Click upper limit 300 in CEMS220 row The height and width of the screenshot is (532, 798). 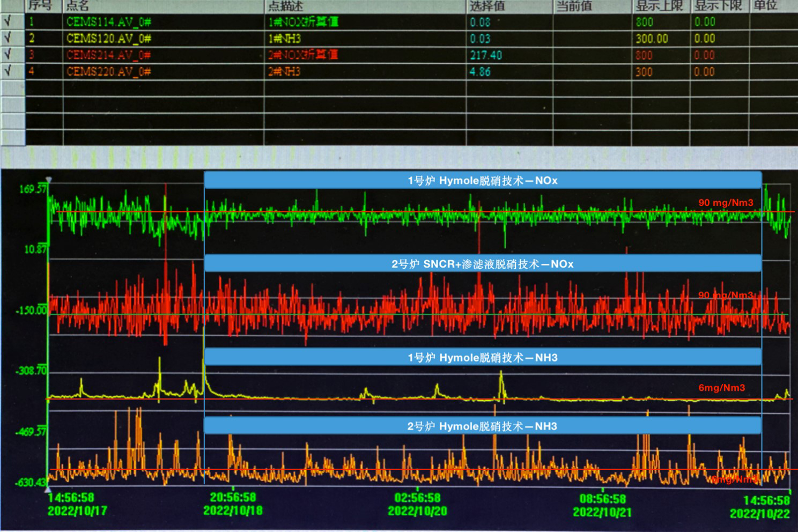pos(644,71)
